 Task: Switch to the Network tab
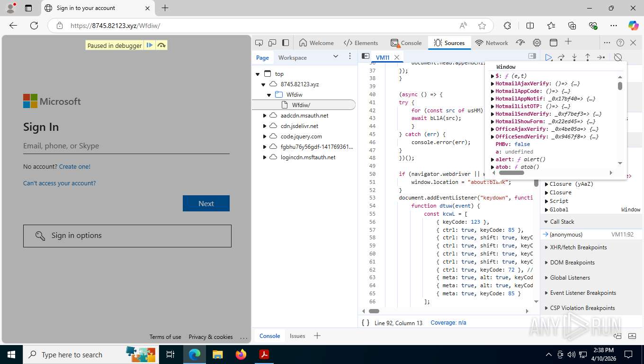click(x=492, y=43)
